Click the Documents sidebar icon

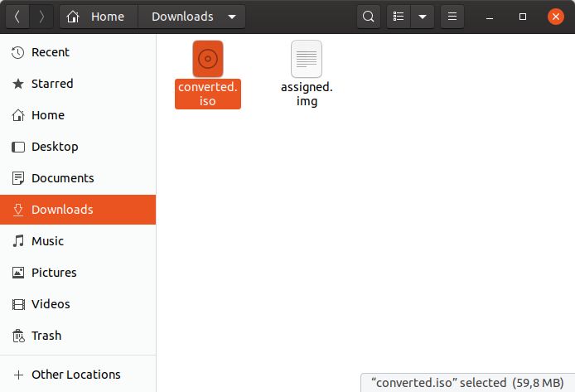pyautogui.click(x=18, y=178)
